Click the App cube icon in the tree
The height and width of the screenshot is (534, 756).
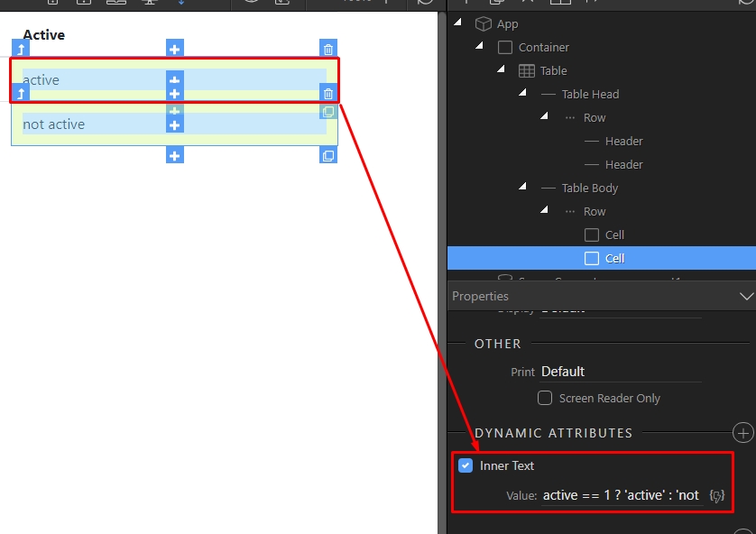(483, 24)
